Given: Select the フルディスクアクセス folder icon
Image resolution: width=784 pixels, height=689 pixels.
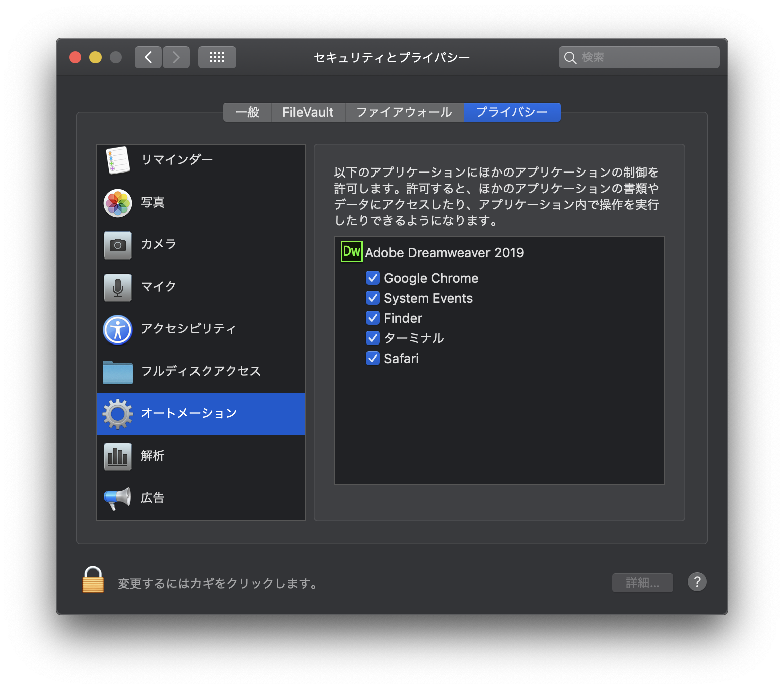Looking at the screenshot, I should (x=118, y=372).
